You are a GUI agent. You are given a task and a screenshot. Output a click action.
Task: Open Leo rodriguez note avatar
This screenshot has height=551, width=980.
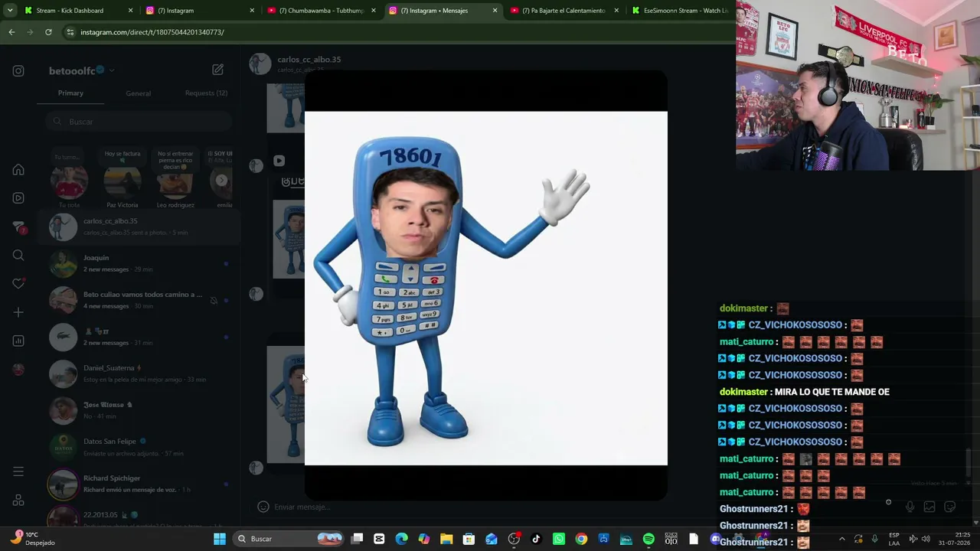click(x=175, y=182)
